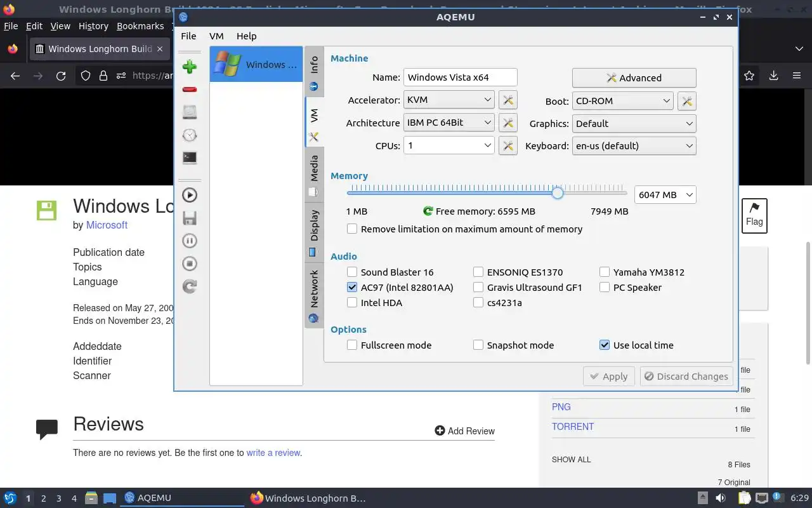Click the Apply button
Screen dimensions: 812x508
pos(608,376)
